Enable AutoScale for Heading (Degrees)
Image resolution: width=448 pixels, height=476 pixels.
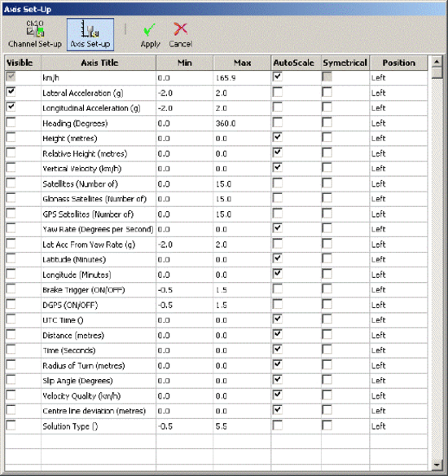click(278, 122)
